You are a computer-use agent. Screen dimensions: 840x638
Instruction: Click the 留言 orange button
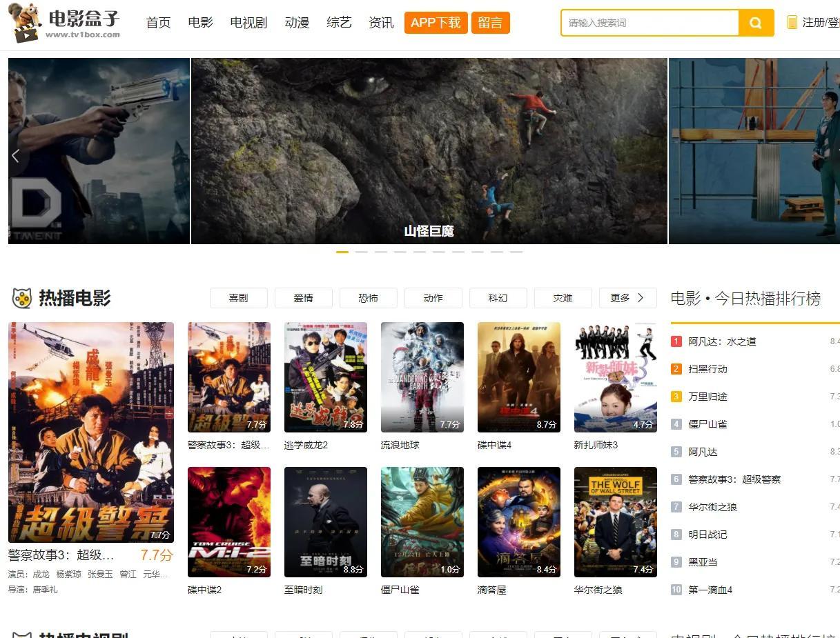tap(490, 23)
